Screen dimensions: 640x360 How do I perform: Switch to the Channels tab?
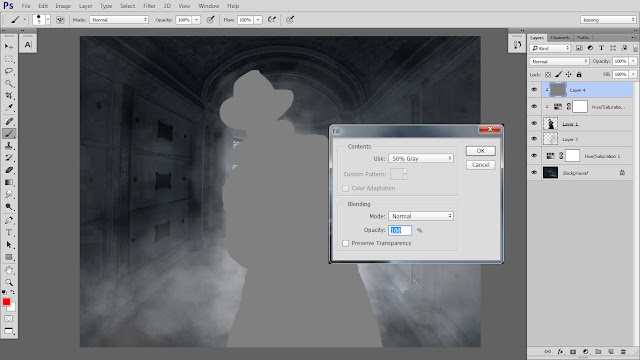point(560,38)
